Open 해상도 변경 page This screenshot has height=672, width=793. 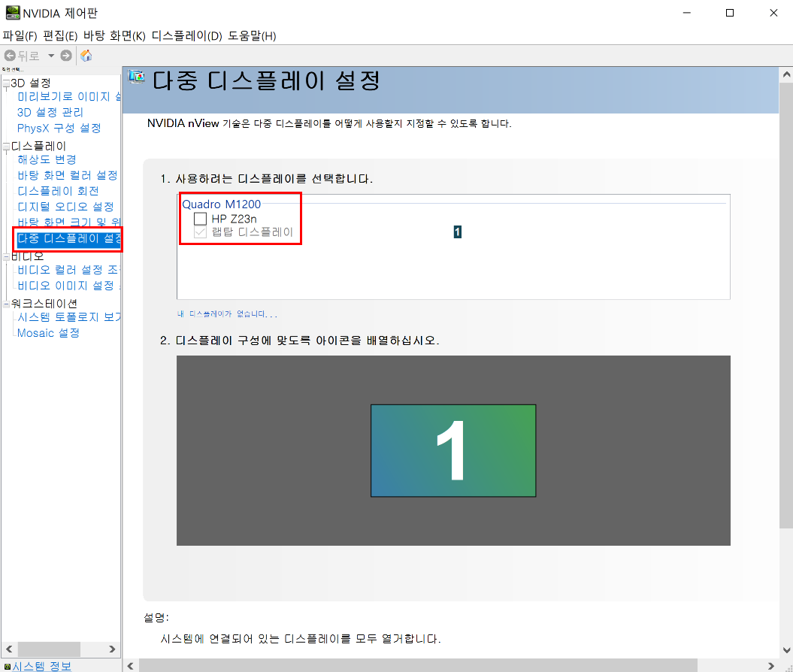point(47,160)
